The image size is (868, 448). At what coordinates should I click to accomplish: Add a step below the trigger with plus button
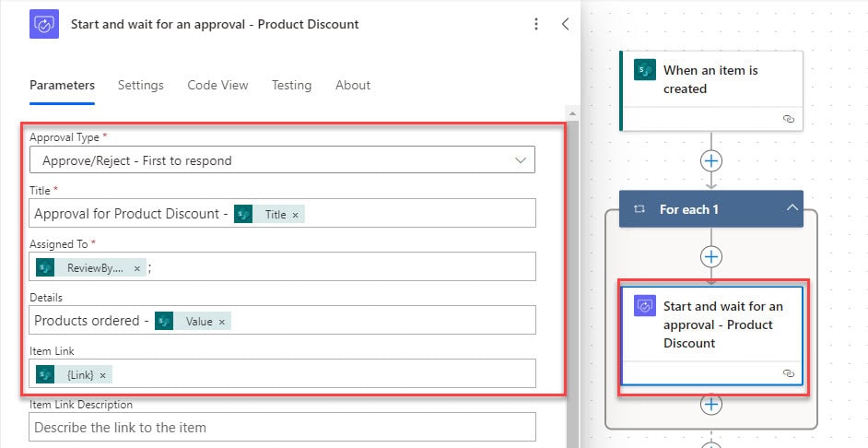pyautogui.click(x=711, y=161)
